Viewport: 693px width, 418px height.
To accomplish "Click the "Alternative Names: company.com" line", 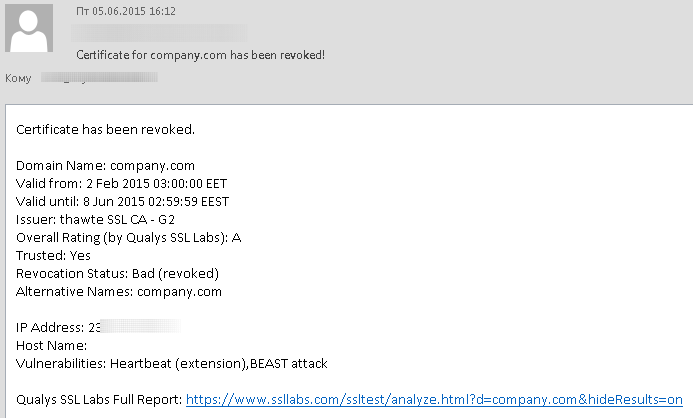I will (119, 291).
